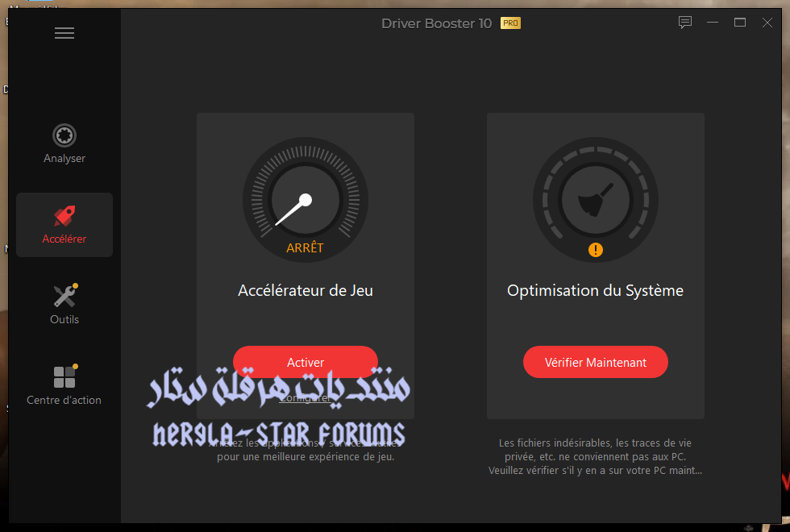790x532 pixels.
Task: Click the Accélérer label in sidebar
Action: click(x=64, y=239)
